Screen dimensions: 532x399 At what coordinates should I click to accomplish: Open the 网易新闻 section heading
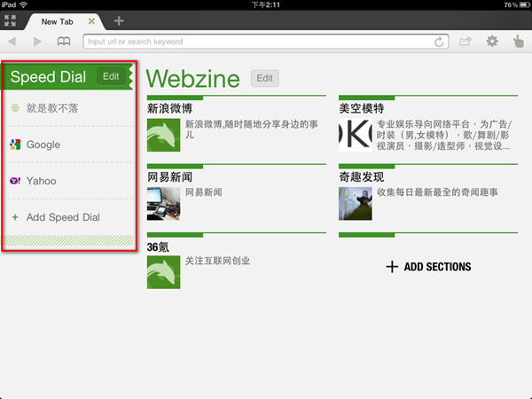(x=170, y=177)
